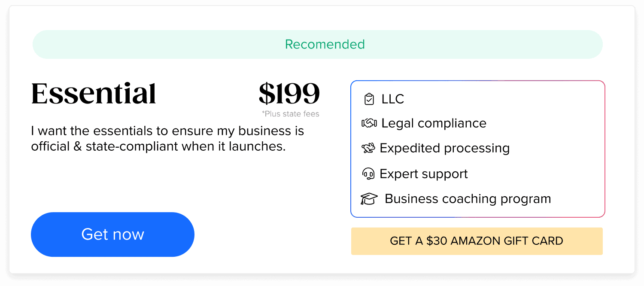Click the graduation cap coaching icon
This screenshot has width=644, height=286.
tap(369, 199)
